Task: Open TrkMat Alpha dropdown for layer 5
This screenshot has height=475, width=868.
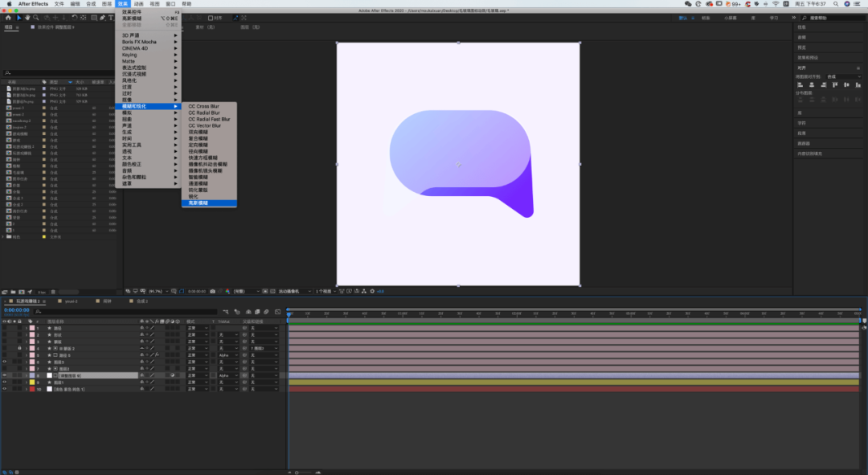Action: (227, 355)
